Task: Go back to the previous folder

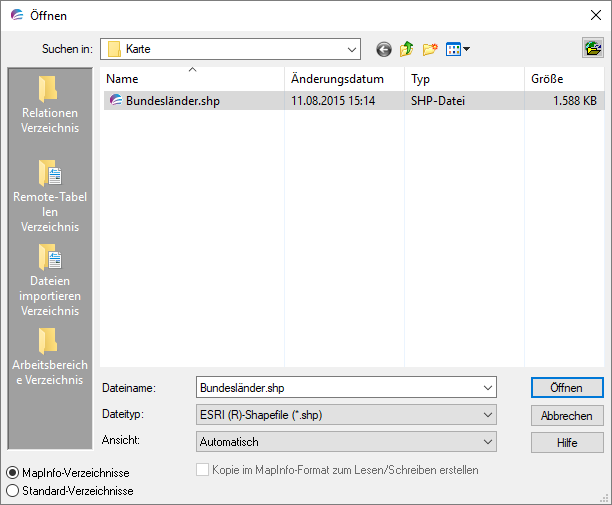Action: tap(384, 50)
